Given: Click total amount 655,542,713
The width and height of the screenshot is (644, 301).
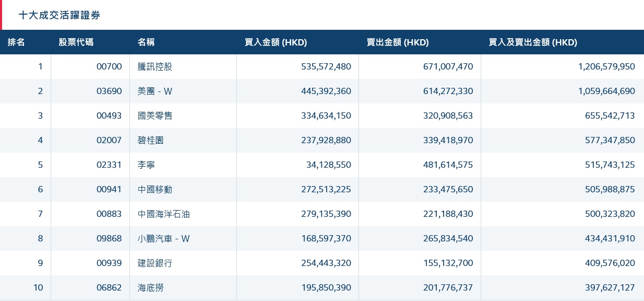Looking at the screenshot, I should coord(610,115).
